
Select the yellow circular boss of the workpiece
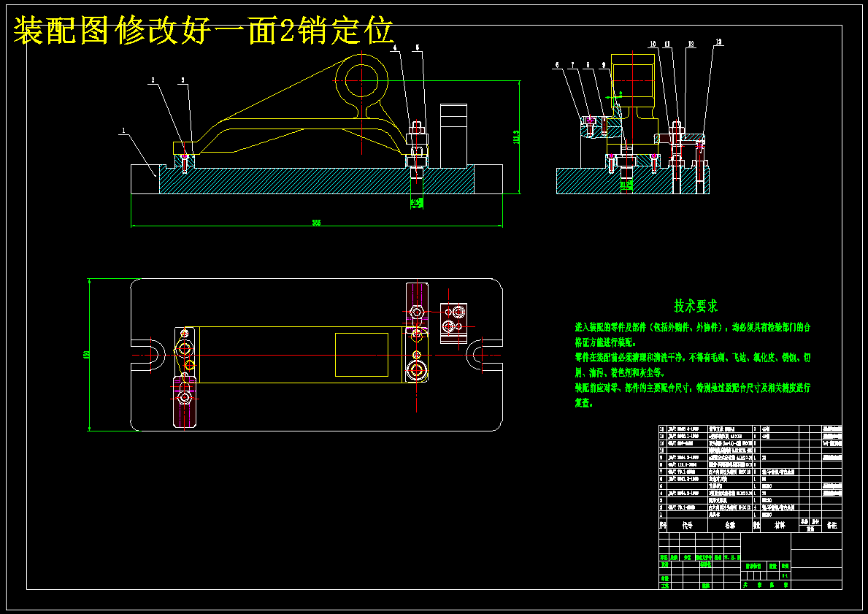click(361, 80)
